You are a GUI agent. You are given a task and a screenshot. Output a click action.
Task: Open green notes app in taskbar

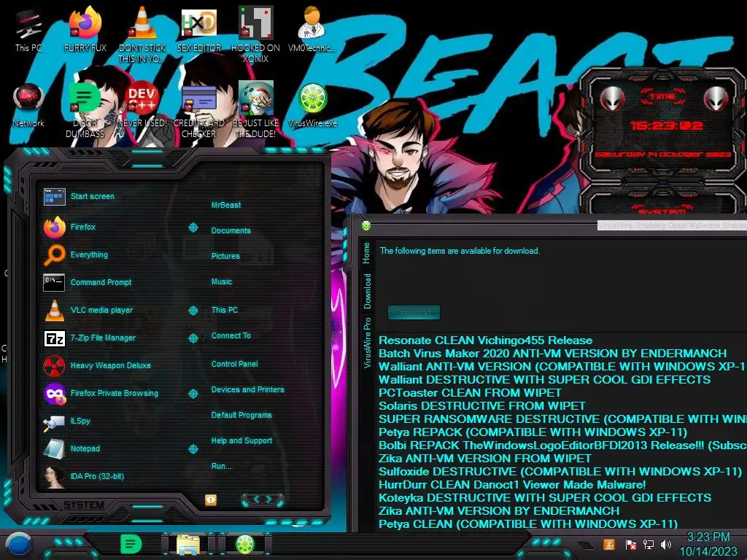[x=131, y=544]
